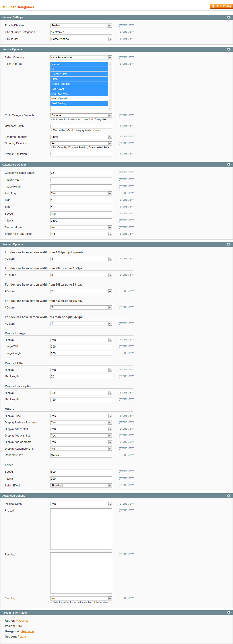The height and width of the screenshot is (644, 233).
Task: Open the Product Title Display dropdown
Action: tap(81, 370)
